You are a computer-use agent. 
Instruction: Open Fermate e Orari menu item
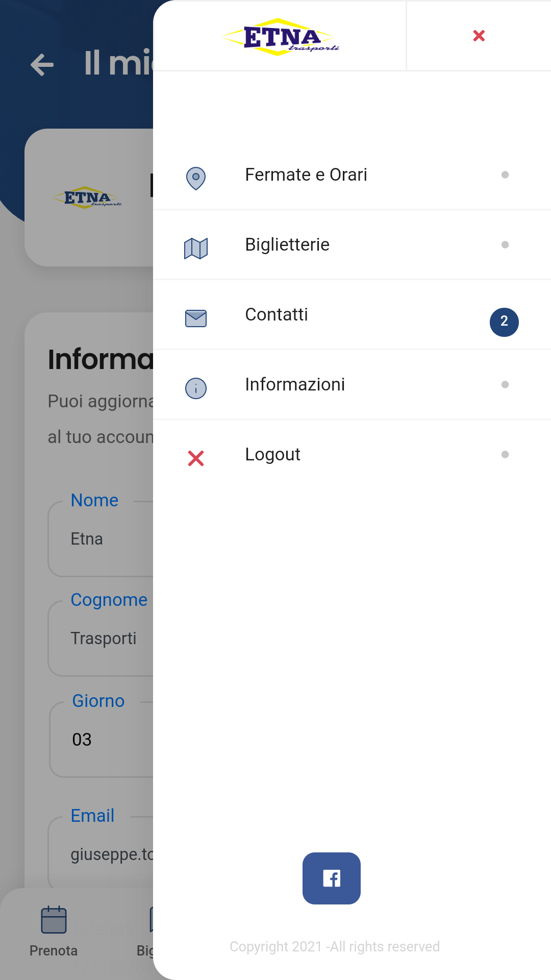click(306, 175)
